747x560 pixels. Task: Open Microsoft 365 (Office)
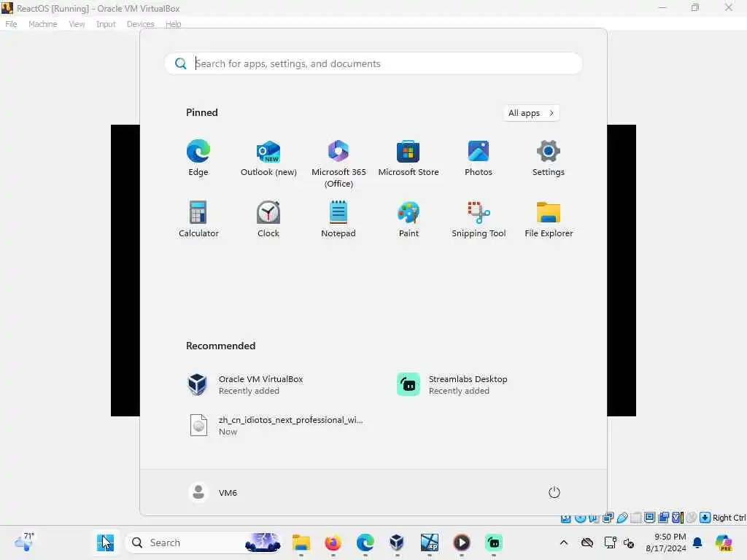(x=338, y=164)
